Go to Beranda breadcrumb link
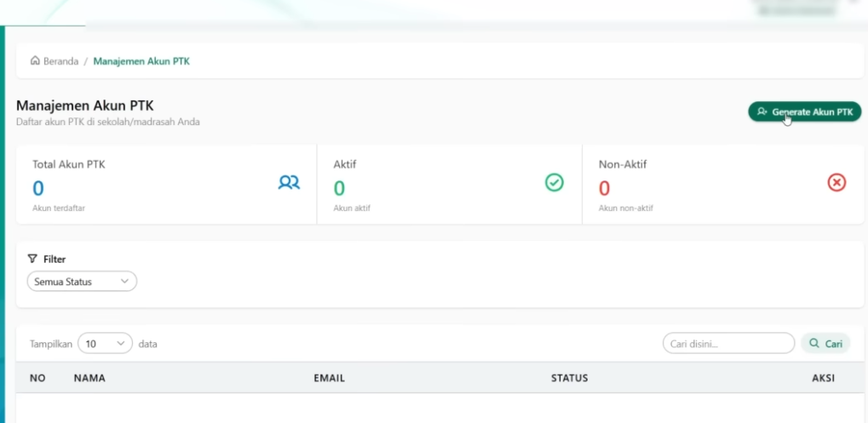Screen dimensions: 868x423 60,61
